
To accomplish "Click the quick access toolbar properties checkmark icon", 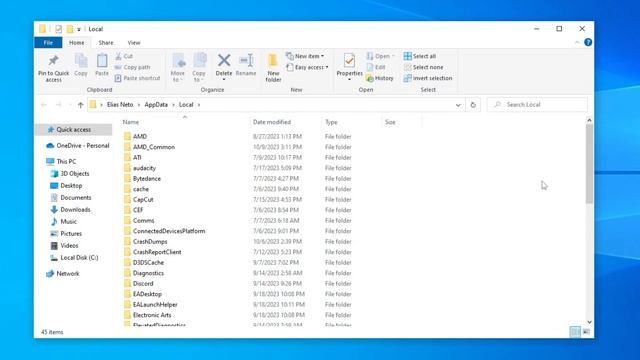I will click(x=58, y=29).
